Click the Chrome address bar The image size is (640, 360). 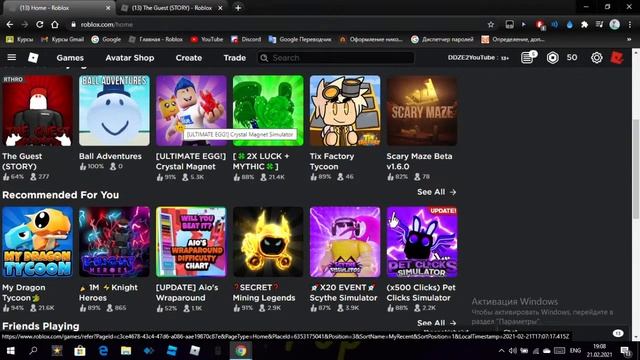278,24
